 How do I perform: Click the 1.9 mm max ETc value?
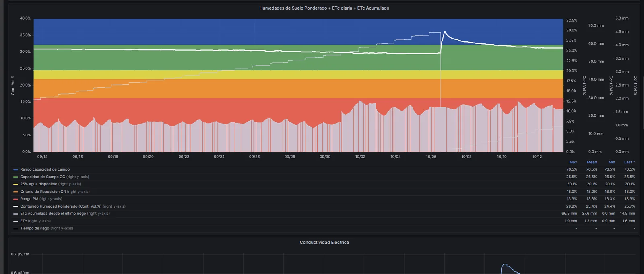[571, 221]
